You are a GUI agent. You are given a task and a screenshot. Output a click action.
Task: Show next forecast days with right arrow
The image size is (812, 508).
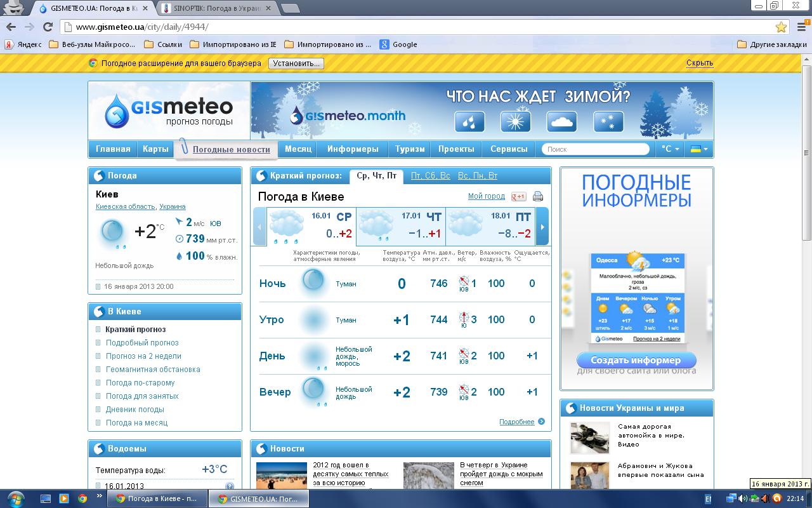[542, 226]
